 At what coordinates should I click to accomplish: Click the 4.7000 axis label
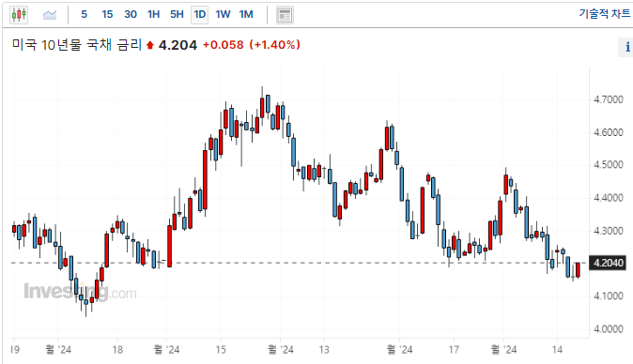coord(609,99)
